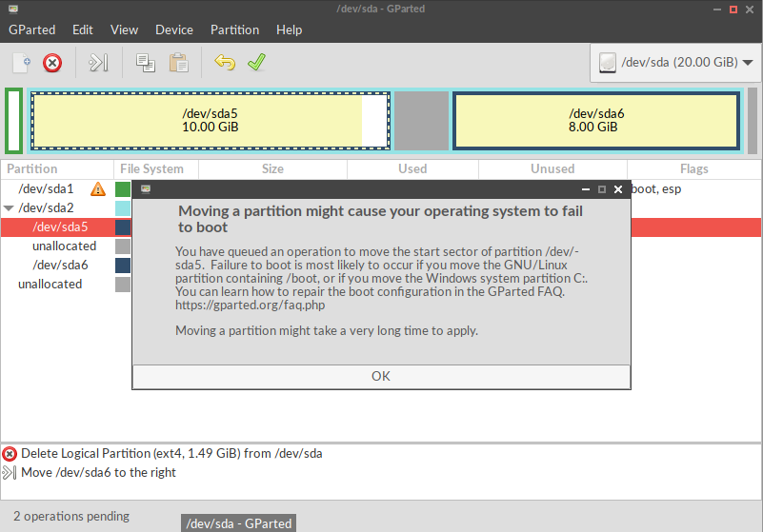
Task: Click the gray unallocated block in disk map
Action: click(421, 120)
